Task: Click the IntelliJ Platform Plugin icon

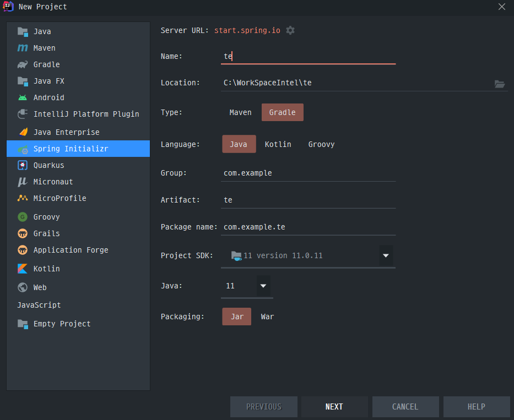Action: click(x=23, y=114)
